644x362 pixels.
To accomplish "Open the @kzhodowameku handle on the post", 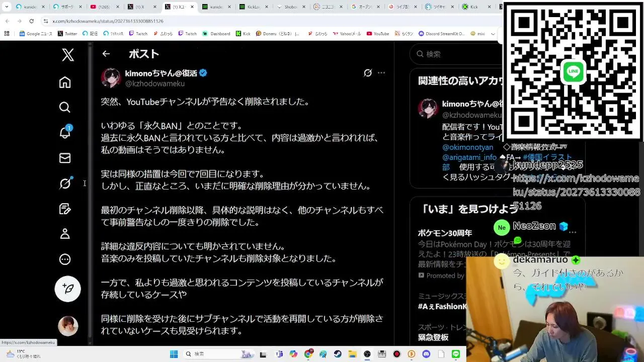I will (155, 83).
